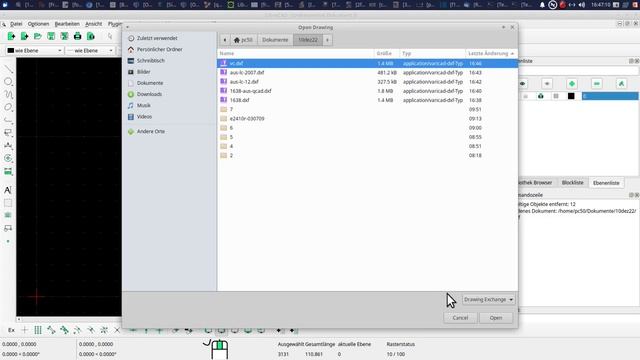Open the Drawing Exchange file type dropdown
640x360 pixels.
(488, 300)
